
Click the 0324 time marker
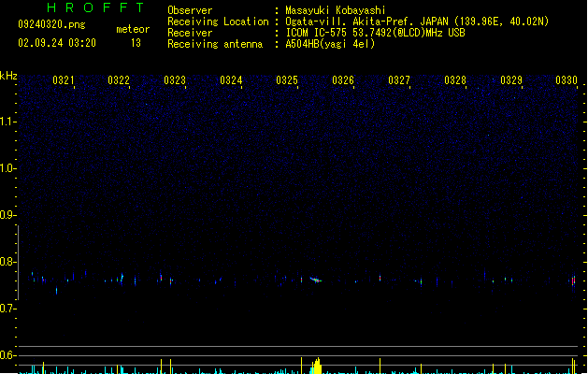pyautogui.click(x=231, y=80)
